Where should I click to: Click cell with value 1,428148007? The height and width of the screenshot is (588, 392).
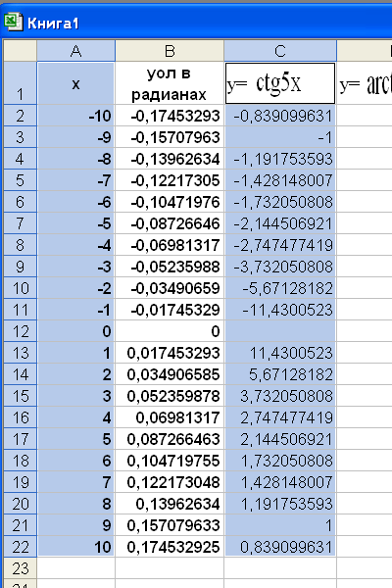pos(280,482)
